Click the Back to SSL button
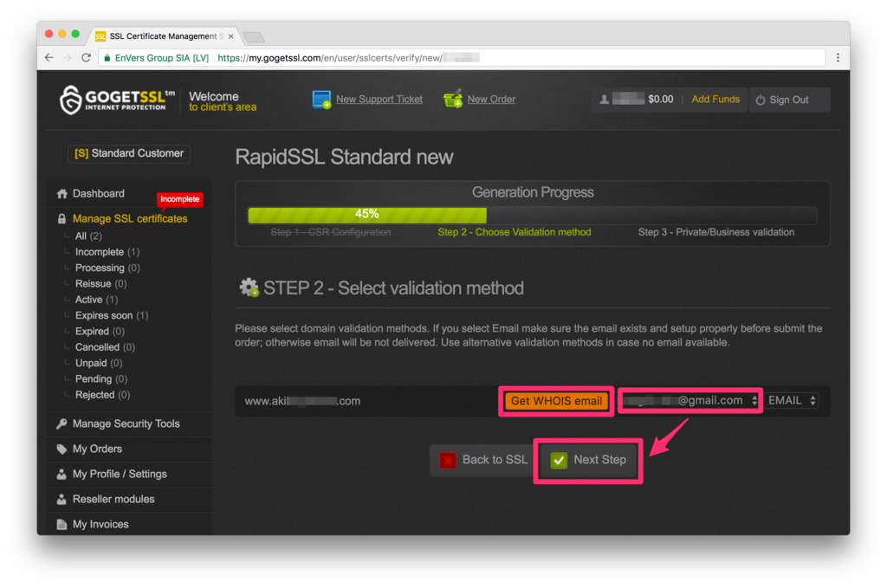 pyautogui.click(x=483, y=460)
